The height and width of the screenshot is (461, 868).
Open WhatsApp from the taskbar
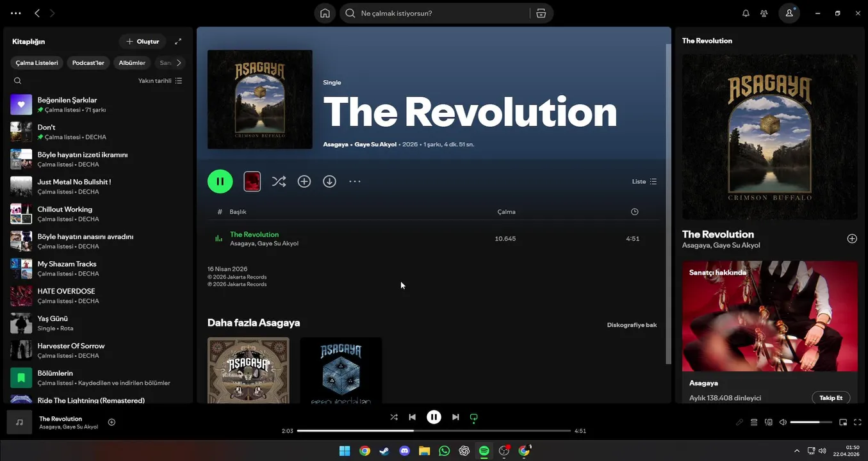444,451
